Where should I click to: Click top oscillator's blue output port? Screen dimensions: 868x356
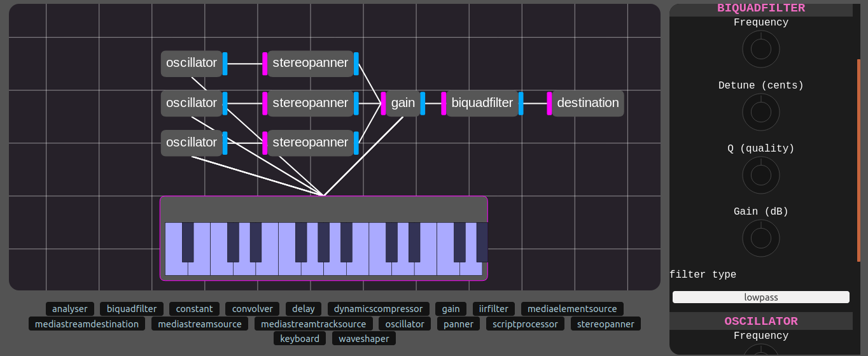pos(225,64)
